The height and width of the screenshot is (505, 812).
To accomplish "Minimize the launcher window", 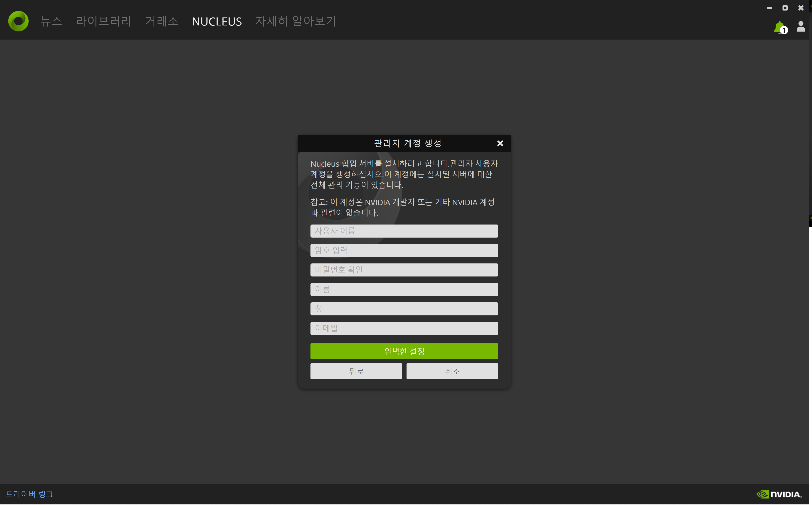I will coord(769,8).
